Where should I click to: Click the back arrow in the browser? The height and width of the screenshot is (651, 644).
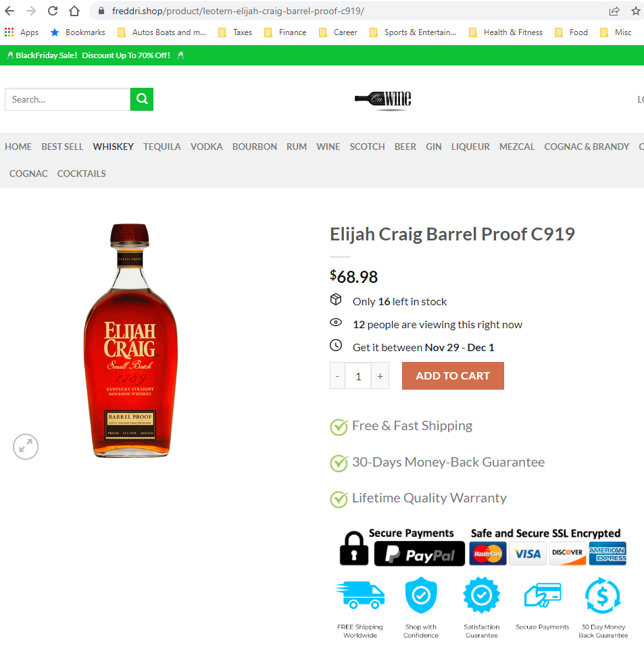pos(9,11)
